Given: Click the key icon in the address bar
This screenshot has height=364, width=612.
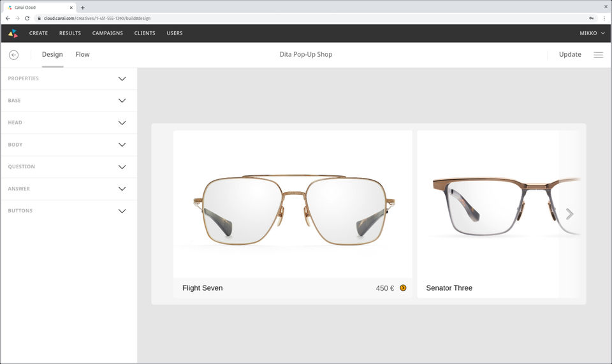Looking at the screenshot, I should click(592, 18).
